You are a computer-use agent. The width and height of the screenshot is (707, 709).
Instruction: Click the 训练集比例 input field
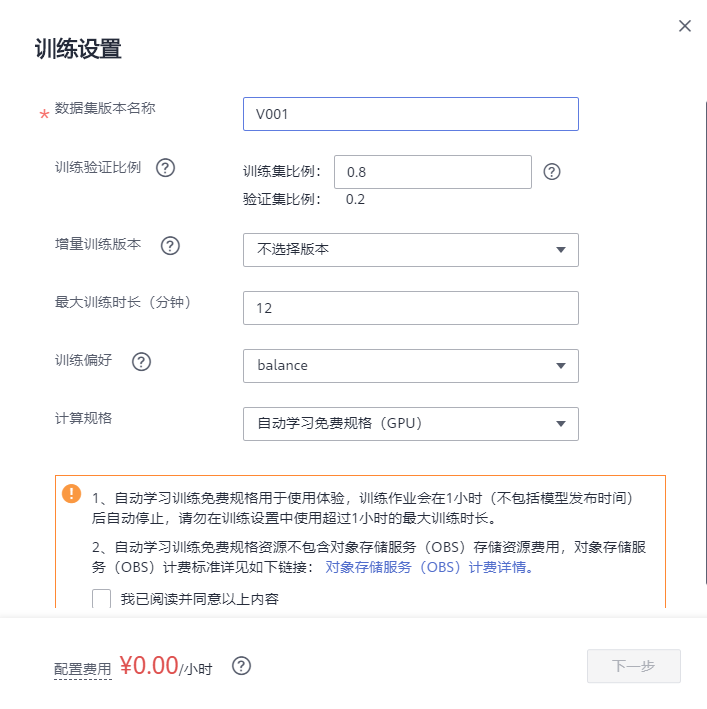tap(432, 172)
